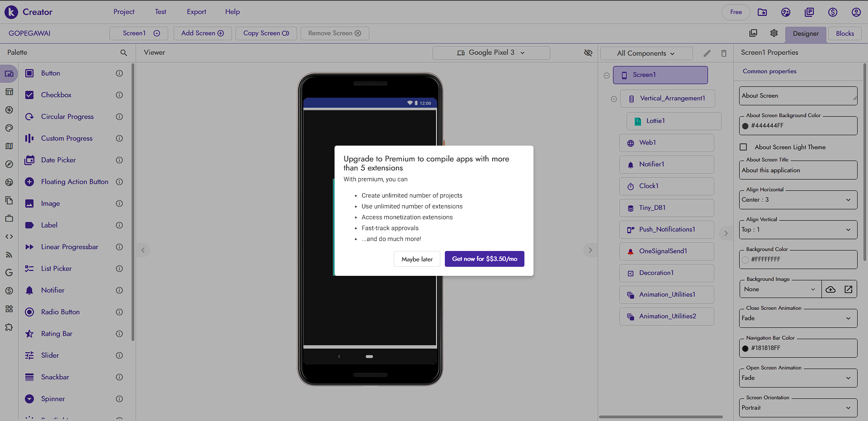Screen dimensions: 868x421
Task: Collapse the Screen1 component tree
Action: [607, 76]
